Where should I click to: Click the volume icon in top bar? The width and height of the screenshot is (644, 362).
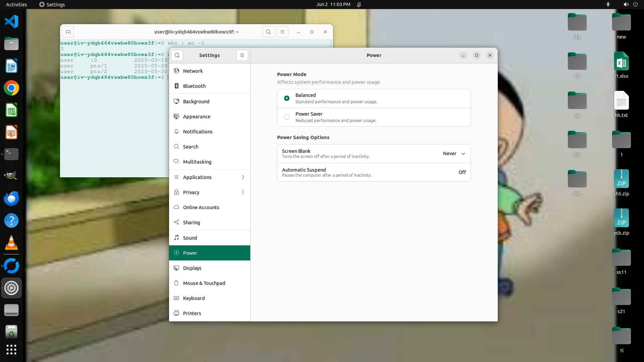(x=626, y=4)
